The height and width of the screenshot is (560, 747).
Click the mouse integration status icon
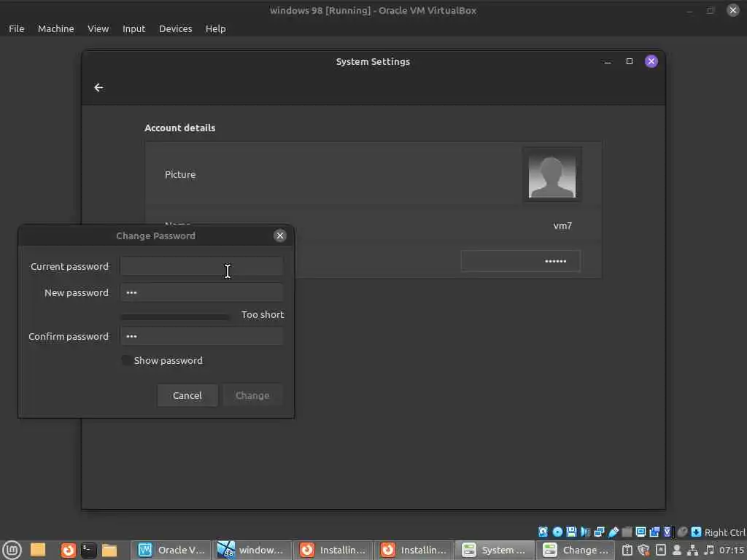point(682,532)
